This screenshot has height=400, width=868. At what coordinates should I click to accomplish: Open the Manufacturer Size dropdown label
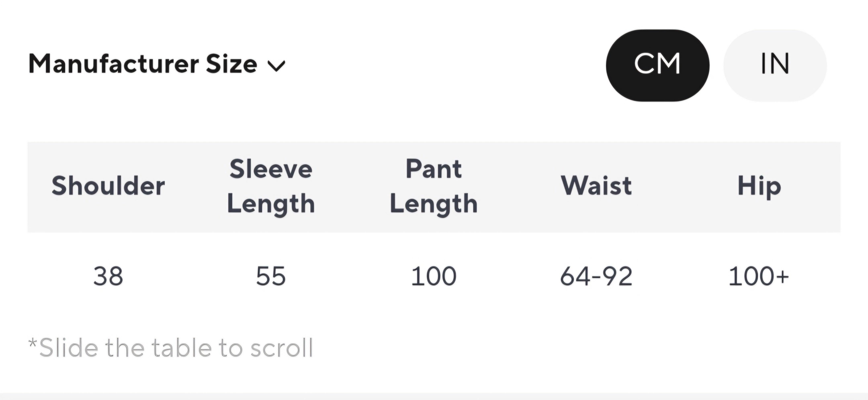[143, 64]
